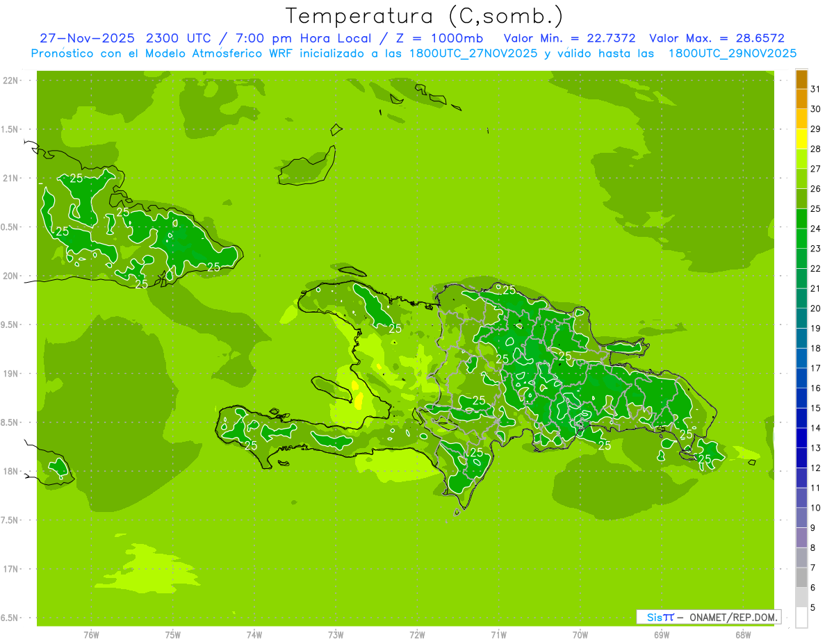Image resolution: width=834 pixels, height=644 pixels.
Task: Click the legend value '10'
Action: pos(816,508)
